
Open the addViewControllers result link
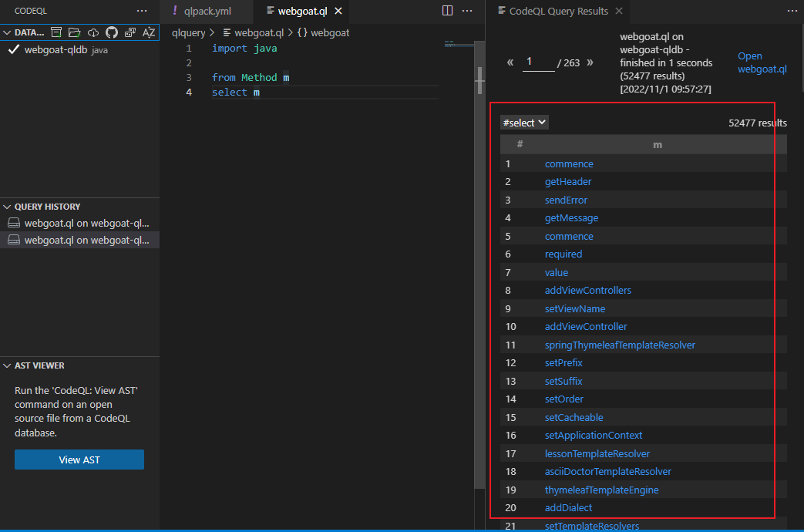[587, 291]
